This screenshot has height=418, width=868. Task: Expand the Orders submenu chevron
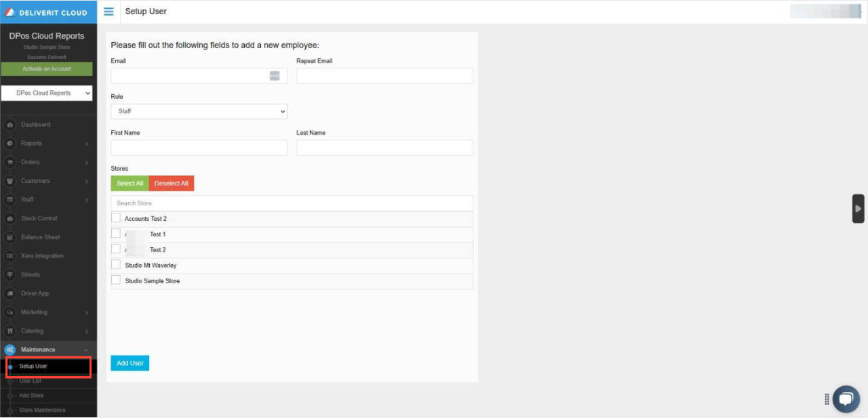click(x=87, y=163)
